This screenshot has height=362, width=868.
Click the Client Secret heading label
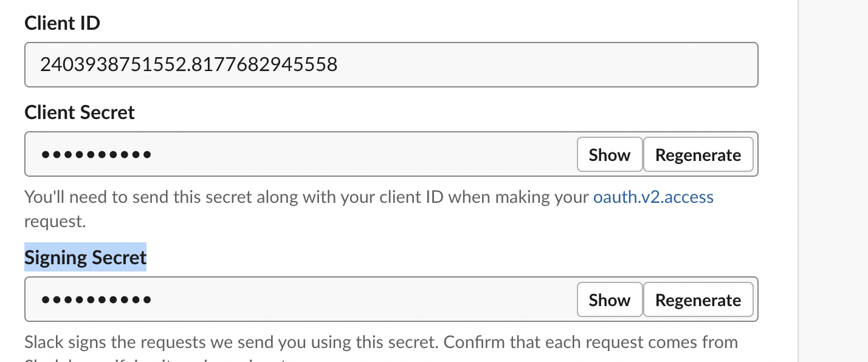point(80,112)
